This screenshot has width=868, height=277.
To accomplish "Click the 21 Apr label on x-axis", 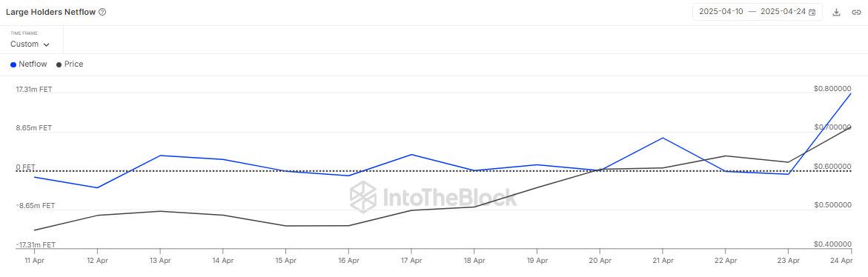I will click(x=663, y=259).
